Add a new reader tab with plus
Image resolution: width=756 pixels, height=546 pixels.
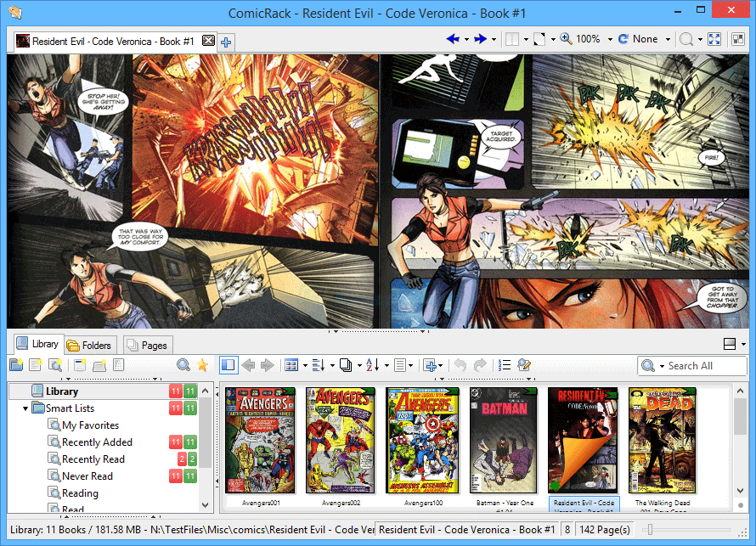[x=226, y=42]
